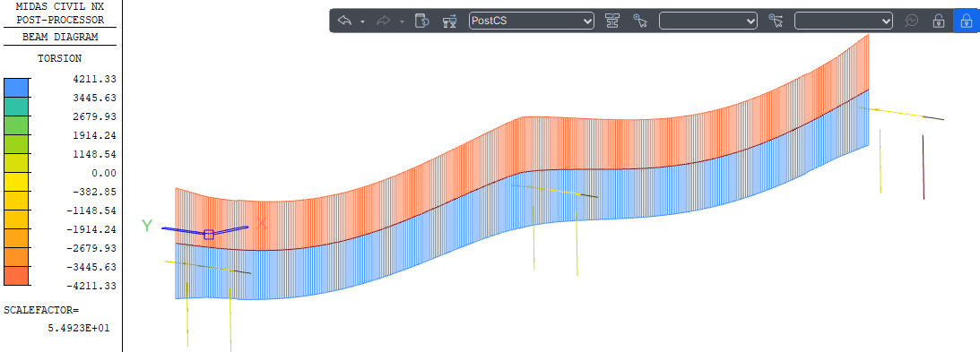This screenshot has width=980, height=352.
Task: Toggle the highlighted blue lock icon
Action: point(967,21)
